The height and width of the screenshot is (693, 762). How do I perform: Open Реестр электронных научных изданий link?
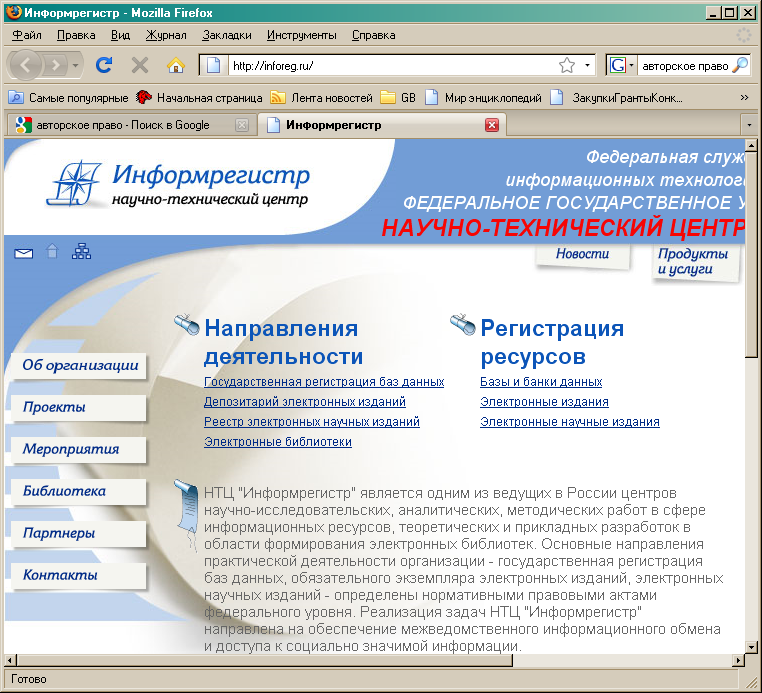tap(312, 422)
